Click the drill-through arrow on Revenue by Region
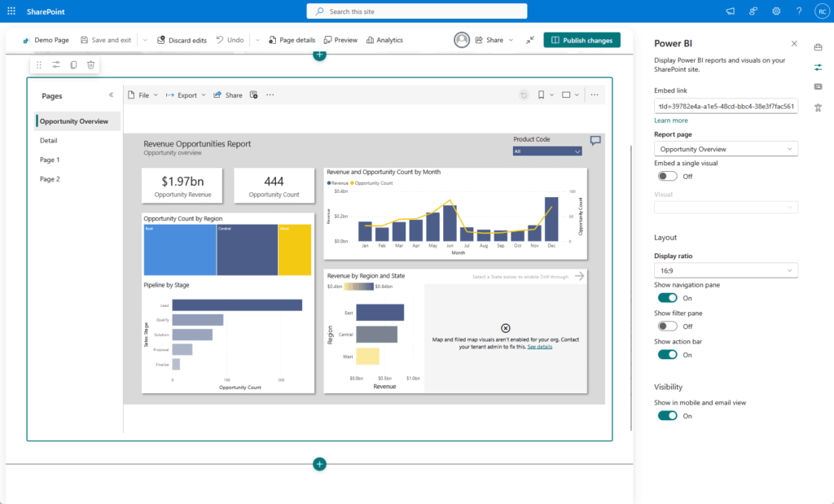This screenshot has height=504, width=834. click(580, 276)
